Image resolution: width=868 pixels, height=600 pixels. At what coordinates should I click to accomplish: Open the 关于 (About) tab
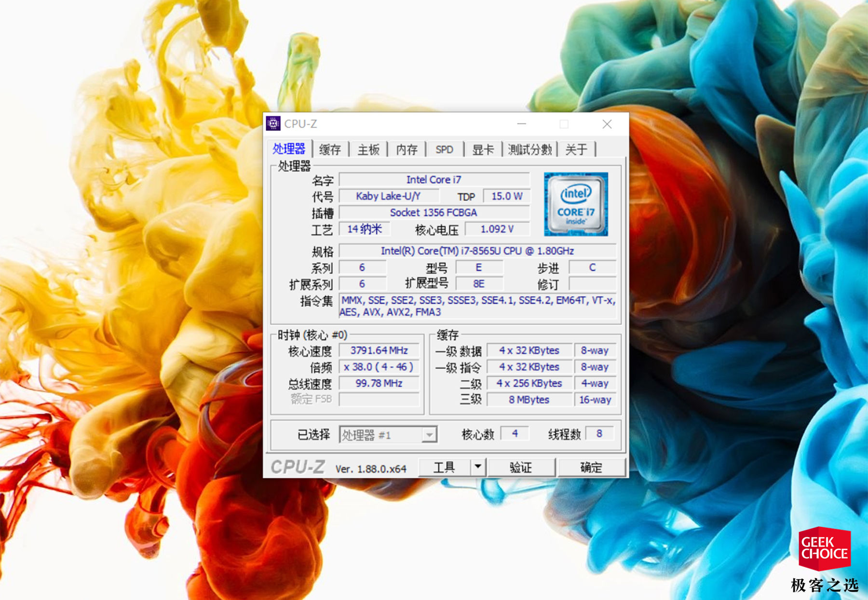click(x=576, y=149)
